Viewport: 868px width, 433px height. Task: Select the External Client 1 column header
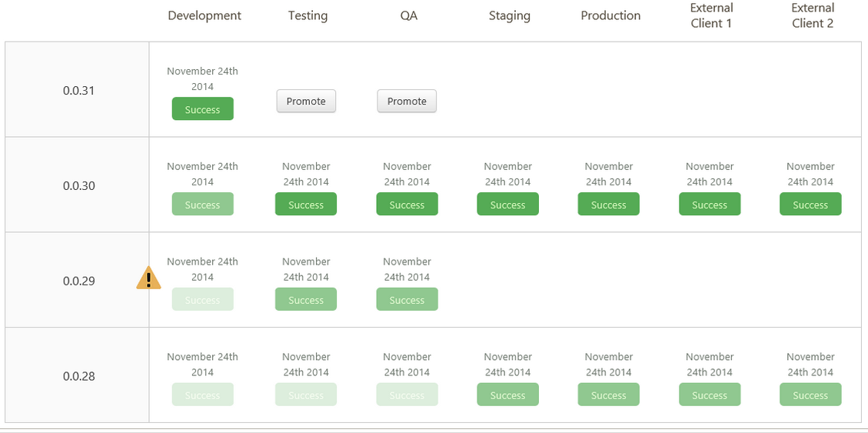tap(711, 15)
